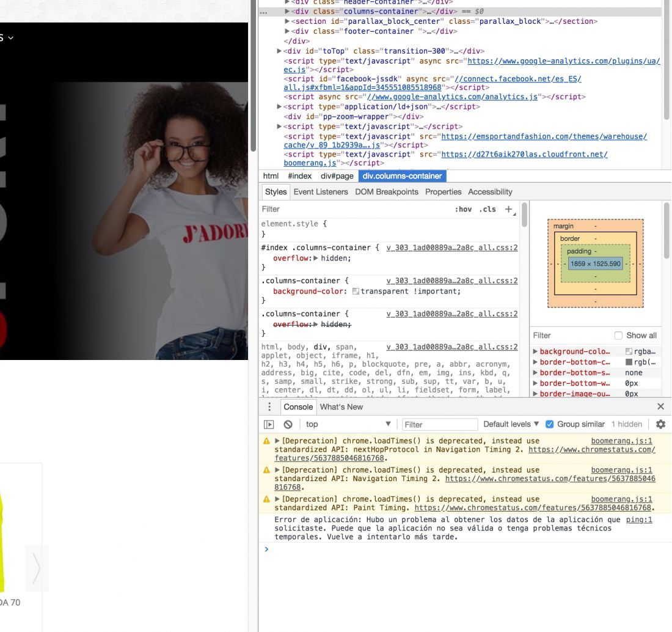The width and height of the screenshot is (672, 632).
Task: Close the console drawer
Action: pyautogui.click(x=660, y=406)
